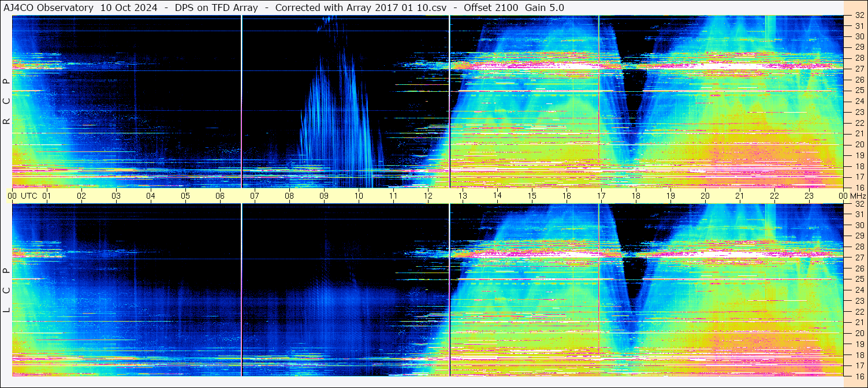Click the 09 hour label on the UTC axis
868x388 pixels.
(324, 196)
